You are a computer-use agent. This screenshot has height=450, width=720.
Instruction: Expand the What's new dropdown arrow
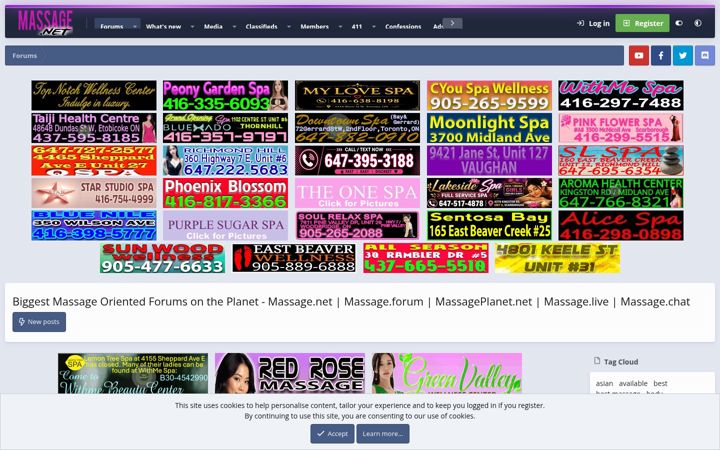pyautogui.click(x=192, y=27)
